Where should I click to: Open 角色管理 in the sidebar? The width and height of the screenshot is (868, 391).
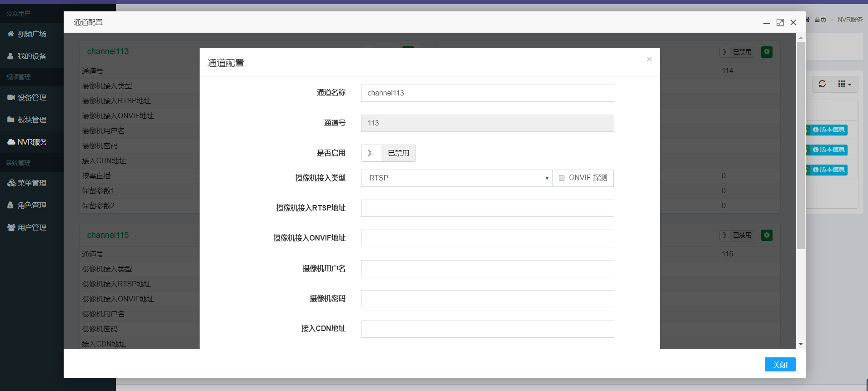tap(32, 206)
